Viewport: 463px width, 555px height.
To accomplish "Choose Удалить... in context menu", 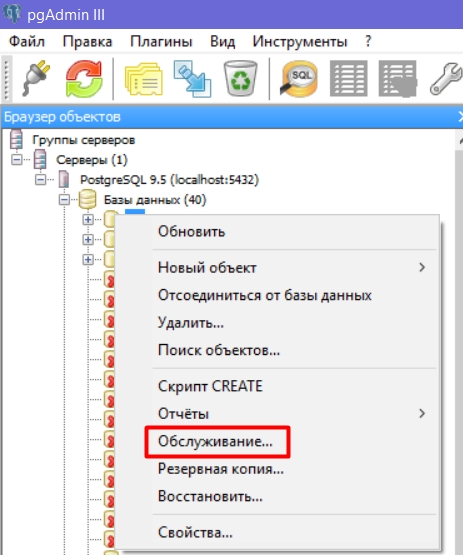I will (278, 323).
